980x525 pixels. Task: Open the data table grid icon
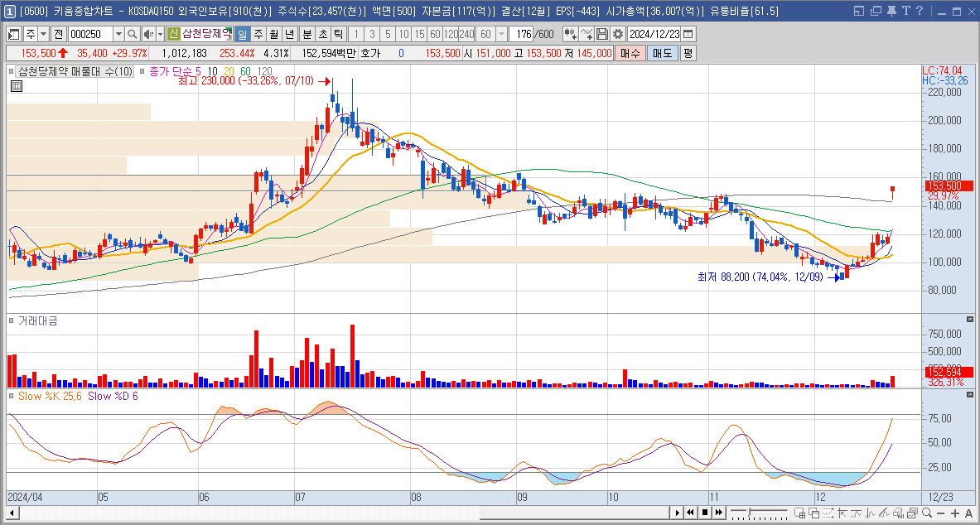click(17, 86)
